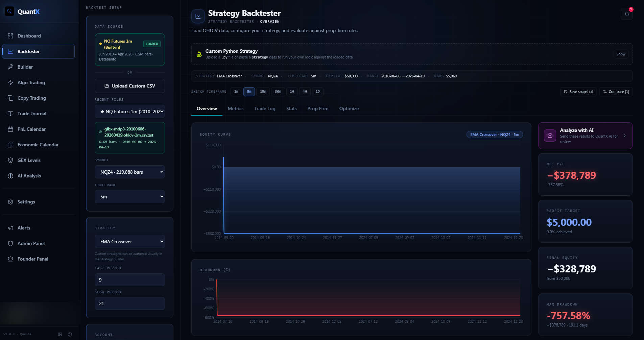Click the Final Equity −$328,789 value

point(571,269)
